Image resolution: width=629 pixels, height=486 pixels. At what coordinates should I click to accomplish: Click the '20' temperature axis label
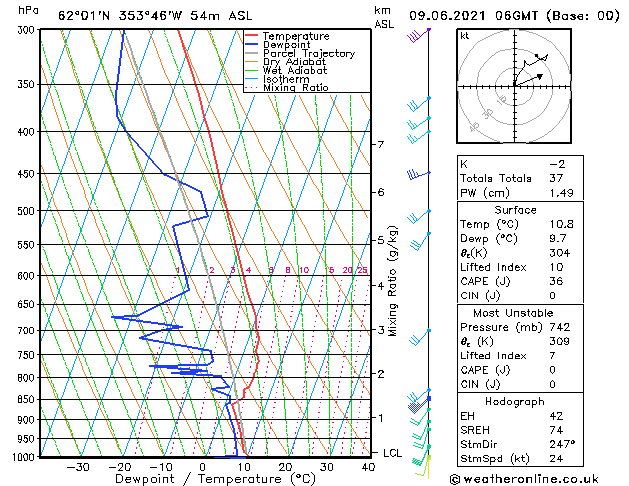tap(285, 467)
